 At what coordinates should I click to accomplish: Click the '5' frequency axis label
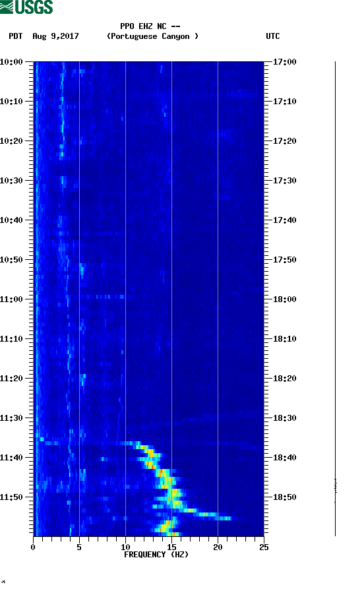[x=79, y=547]
